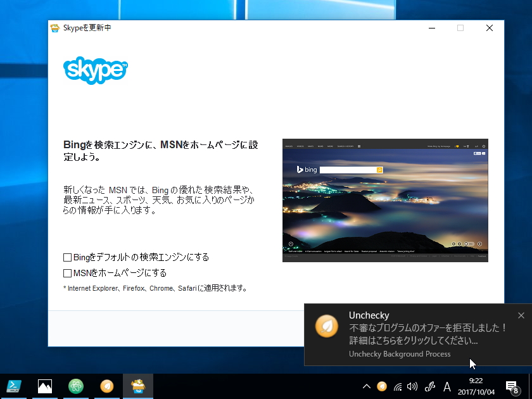Open the calendar by clicking the clock
The height and width of the screenshot is (399, 532).
(x=476, y=386)
